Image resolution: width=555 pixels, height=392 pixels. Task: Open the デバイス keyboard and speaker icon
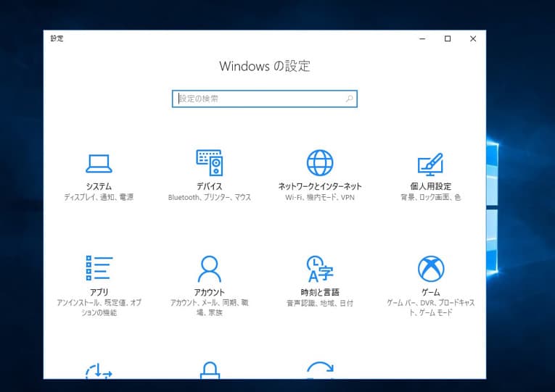click(x=209, y=163)
